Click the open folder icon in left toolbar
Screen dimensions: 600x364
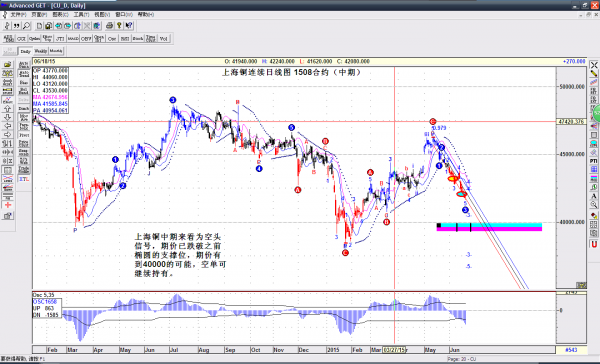(8, 65)
